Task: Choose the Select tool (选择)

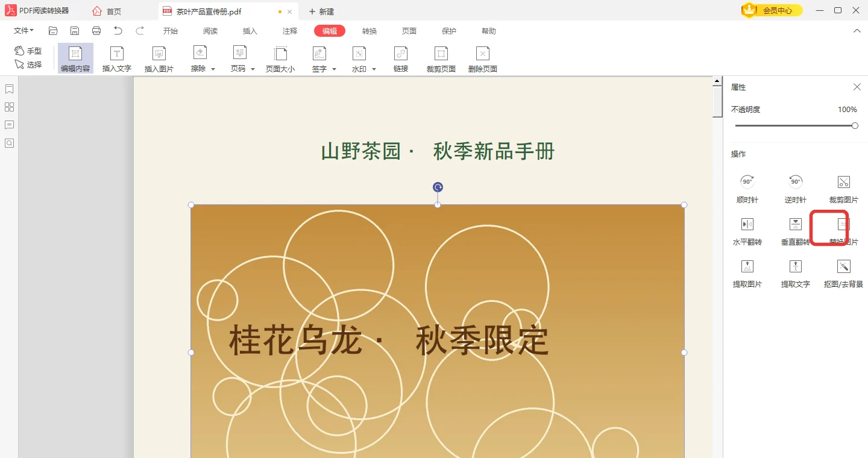Action: coord(28,64)
